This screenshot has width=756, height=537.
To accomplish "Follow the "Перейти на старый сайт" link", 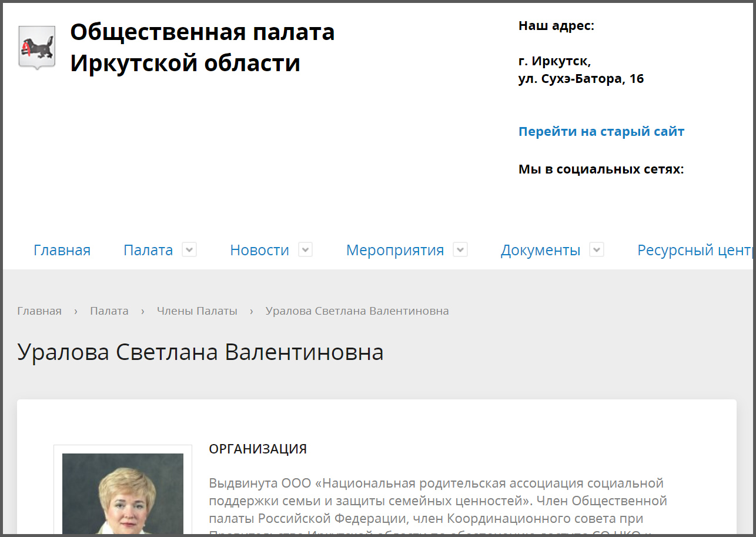I will point(601,131).
